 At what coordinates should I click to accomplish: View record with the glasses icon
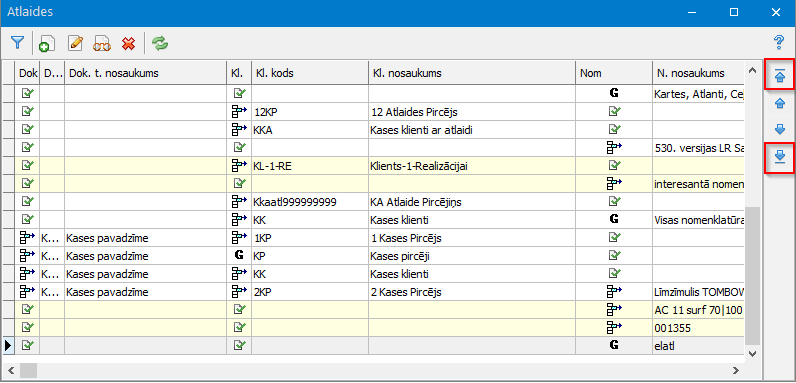(x=102, y=44)
